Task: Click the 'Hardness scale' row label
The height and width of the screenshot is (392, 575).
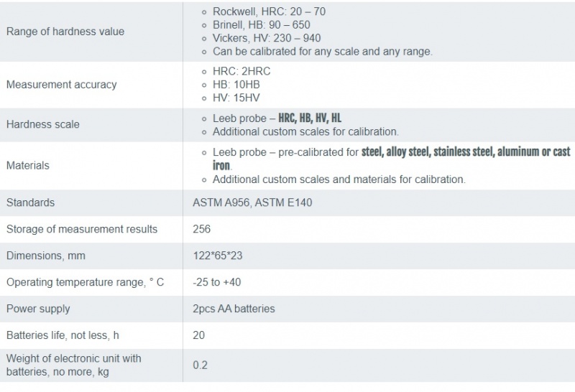Action: click(x=43, y=124)
